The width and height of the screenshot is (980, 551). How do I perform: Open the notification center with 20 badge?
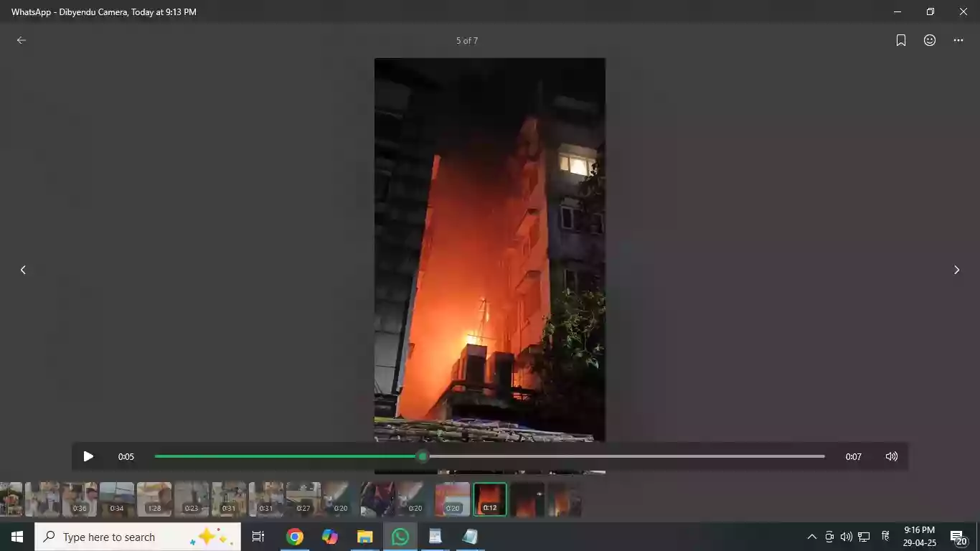(958, 537)
